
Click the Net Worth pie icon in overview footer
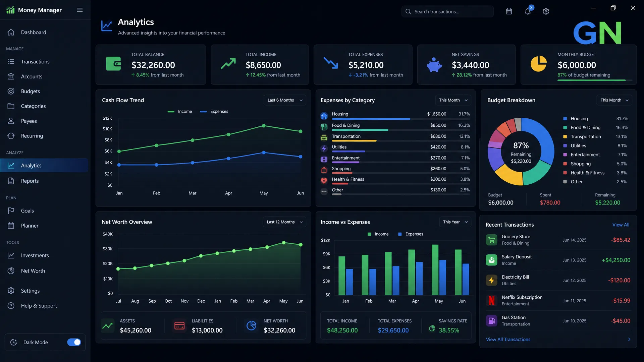(251, 325)
